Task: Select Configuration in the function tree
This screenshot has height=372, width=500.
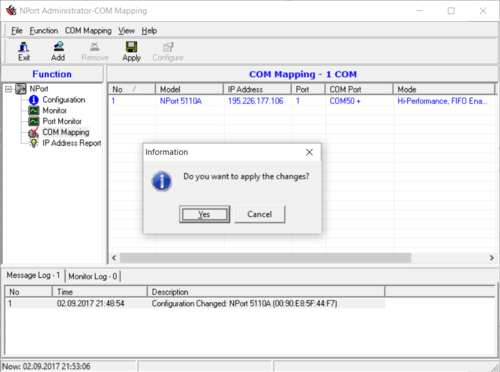Action: point(64,100)
